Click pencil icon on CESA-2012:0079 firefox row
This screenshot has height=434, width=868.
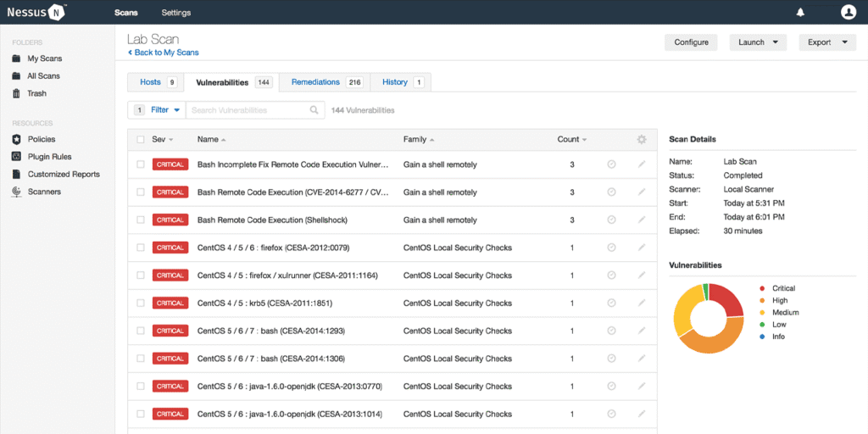coord(642,248)
